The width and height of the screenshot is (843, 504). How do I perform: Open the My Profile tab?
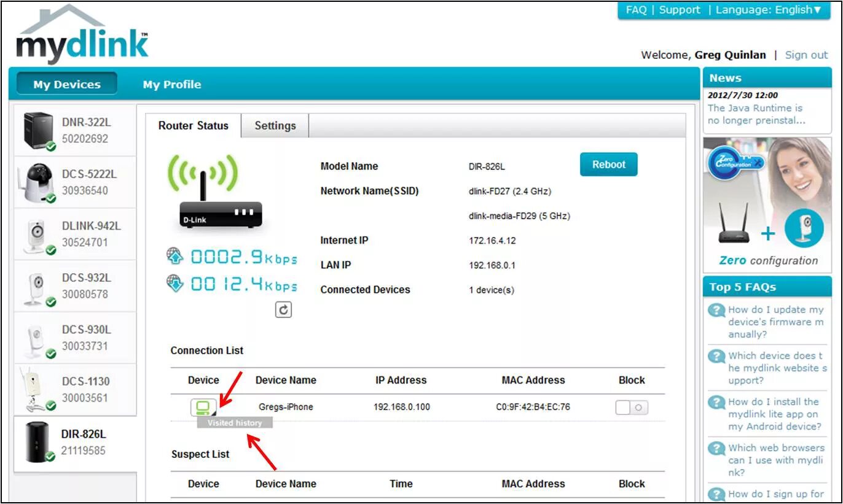(172, 84)
